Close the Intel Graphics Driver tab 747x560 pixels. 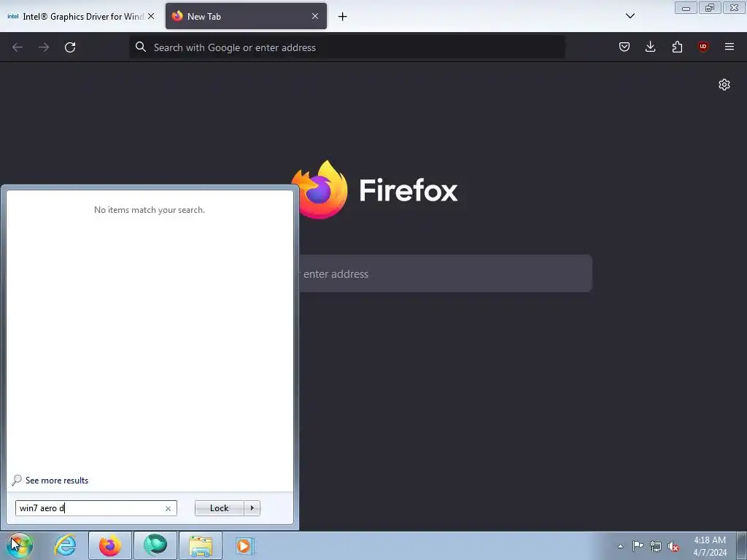point(151,16)
